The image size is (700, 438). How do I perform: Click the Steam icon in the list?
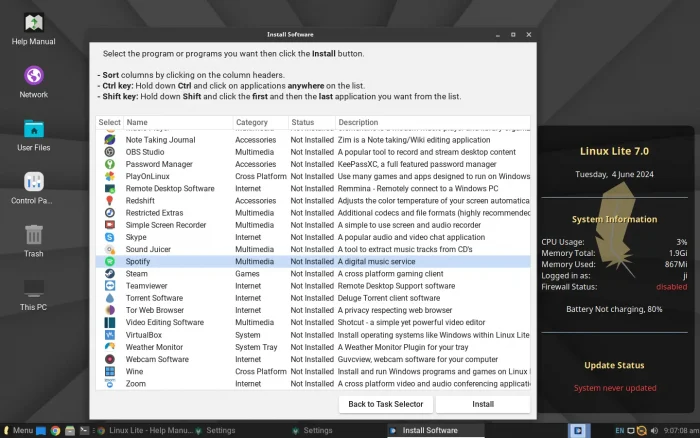tap(109, 273)
